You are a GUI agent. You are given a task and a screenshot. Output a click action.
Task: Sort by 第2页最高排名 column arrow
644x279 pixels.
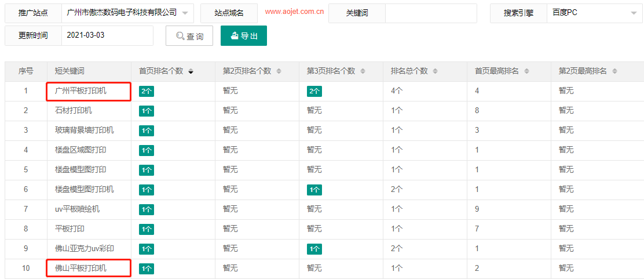[x=614, y=71]
